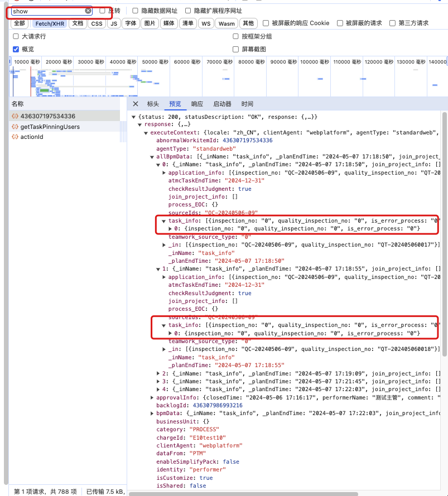The width and height of the screenshot is (448, 496).
Task: Enable 隐藏扩展程序网址 checkbox
Action: [x=188, y=11]
